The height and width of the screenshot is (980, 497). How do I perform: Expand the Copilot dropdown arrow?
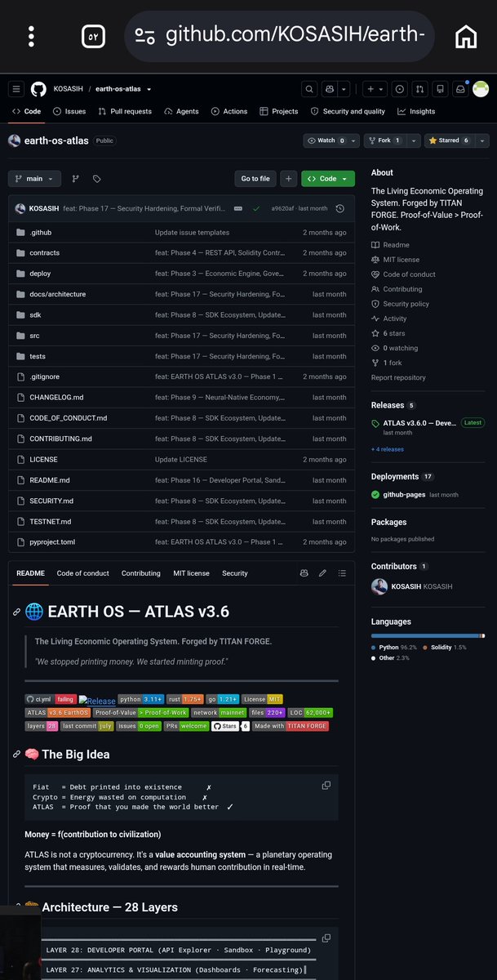click(x=346, y=89)
